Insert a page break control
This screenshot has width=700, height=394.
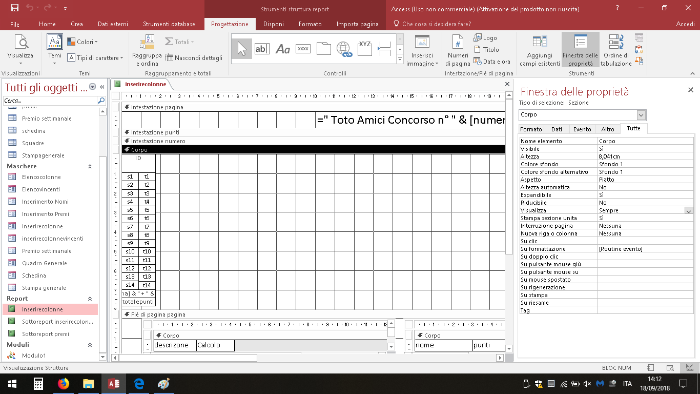(x=384, y=48)
